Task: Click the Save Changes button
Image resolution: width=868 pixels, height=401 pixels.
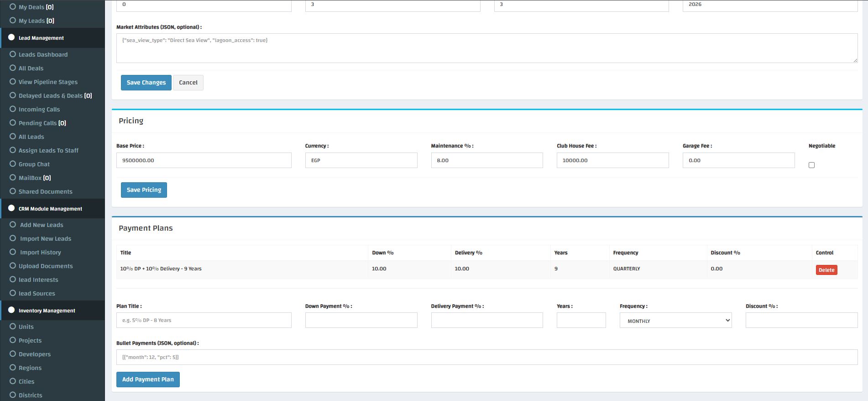Action: coord(146,83)
